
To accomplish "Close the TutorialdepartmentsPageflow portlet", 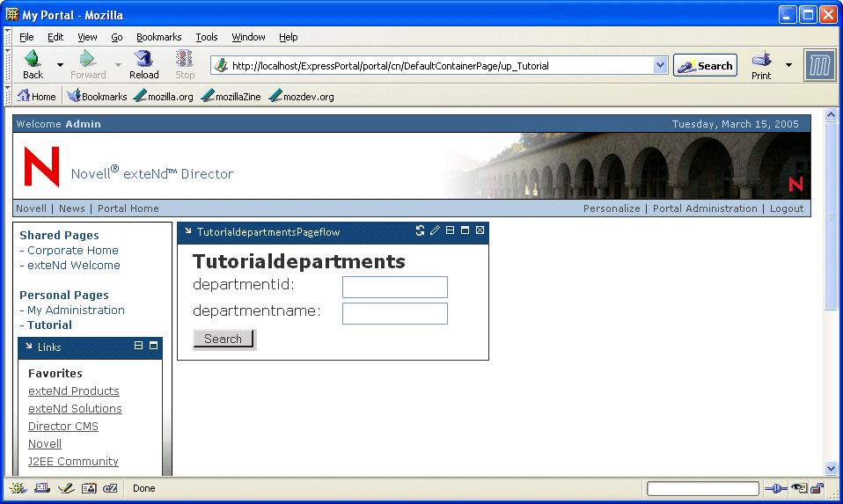I will point(480,230).
